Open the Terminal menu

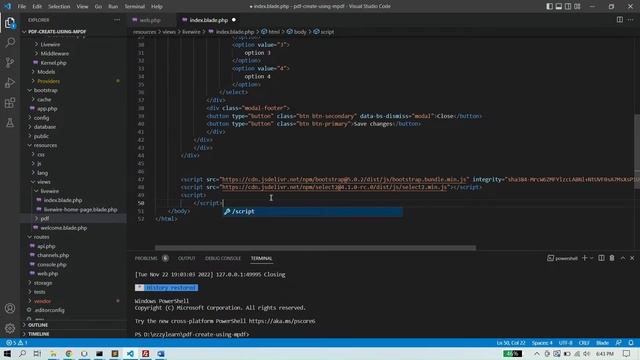(135, 7)
